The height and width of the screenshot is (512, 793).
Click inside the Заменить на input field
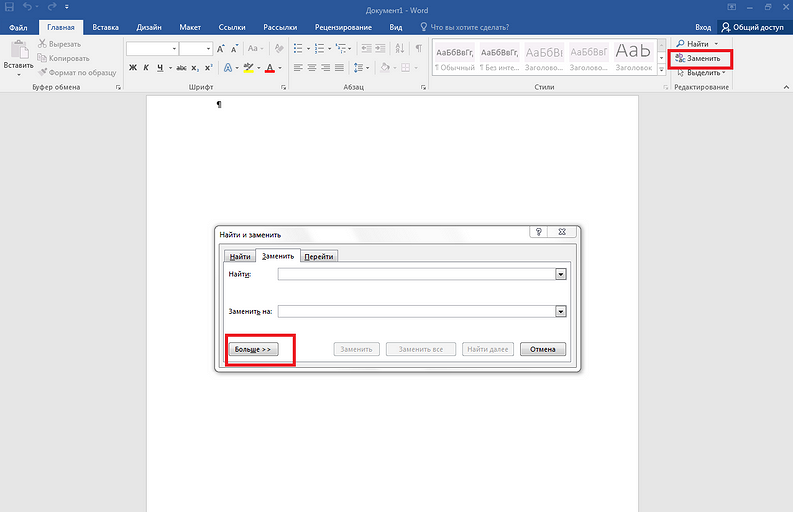click(x=415, y=311)
